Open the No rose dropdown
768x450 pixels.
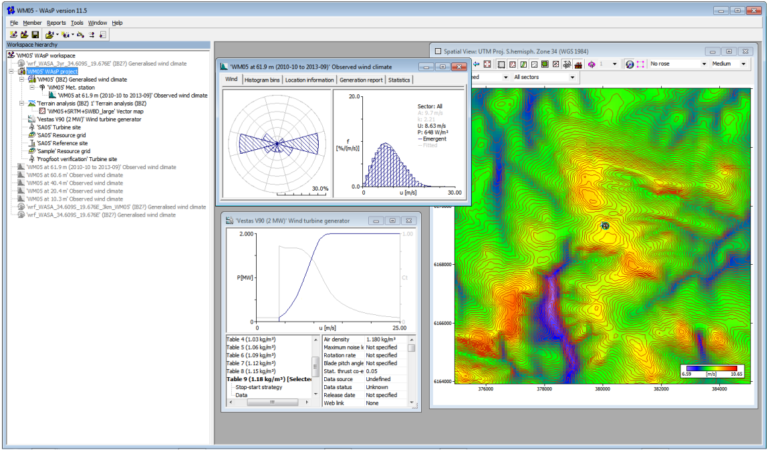coord(704,64)
